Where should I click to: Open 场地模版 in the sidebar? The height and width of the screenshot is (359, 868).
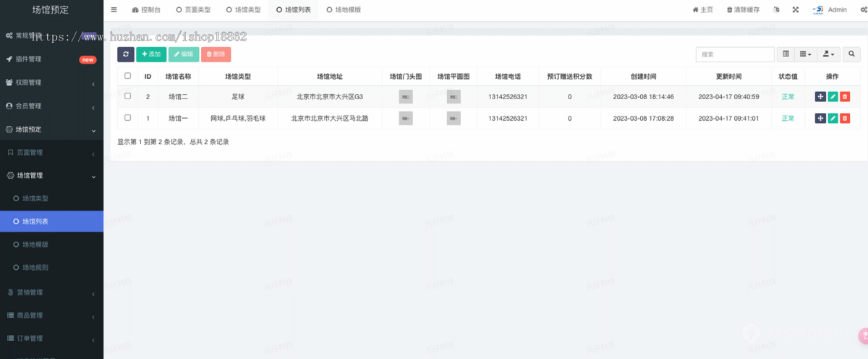point(51,245)
